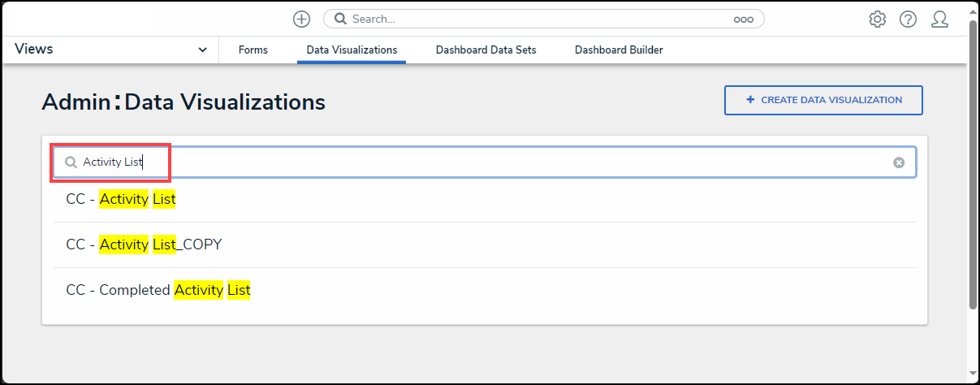Click the three-circles icon in search bar
The image size is (980, 385).
(743, 19)
